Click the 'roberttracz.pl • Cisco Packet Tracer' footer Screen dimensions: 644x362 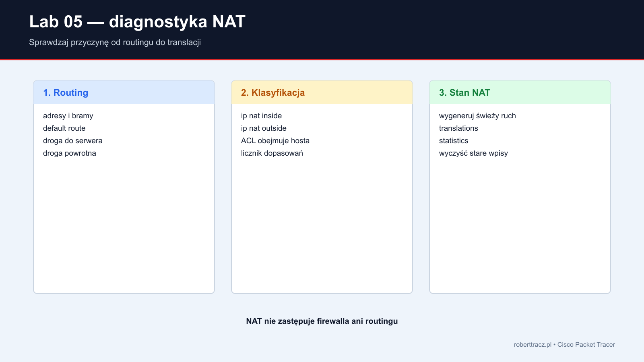pos(564,345)
